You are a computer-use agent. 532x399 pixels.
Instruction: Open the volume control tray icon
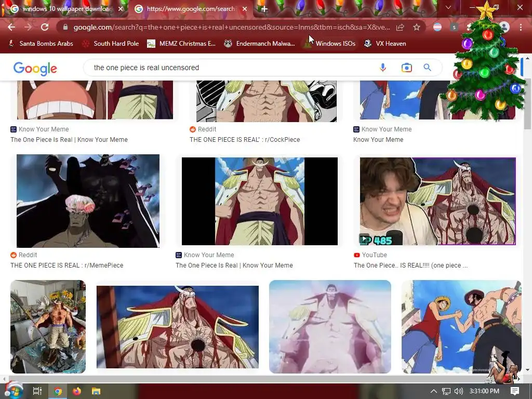[x=458, y=391]
